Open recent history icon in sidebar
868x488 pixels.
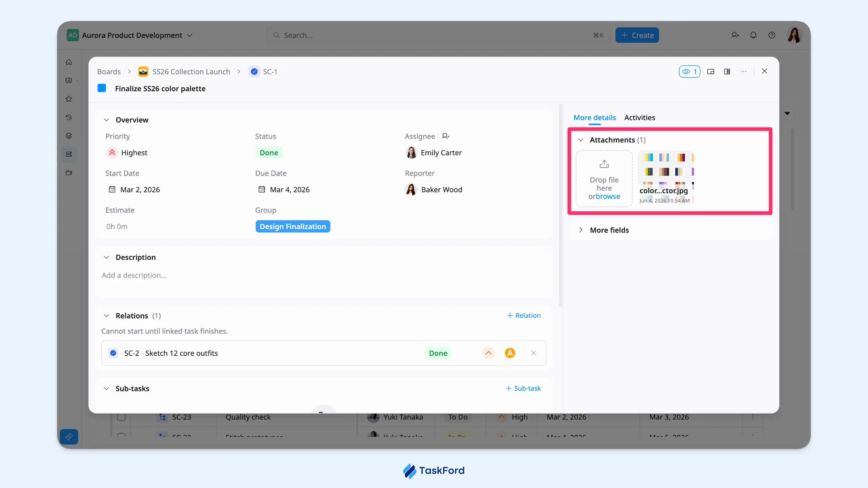pos(69,117)
